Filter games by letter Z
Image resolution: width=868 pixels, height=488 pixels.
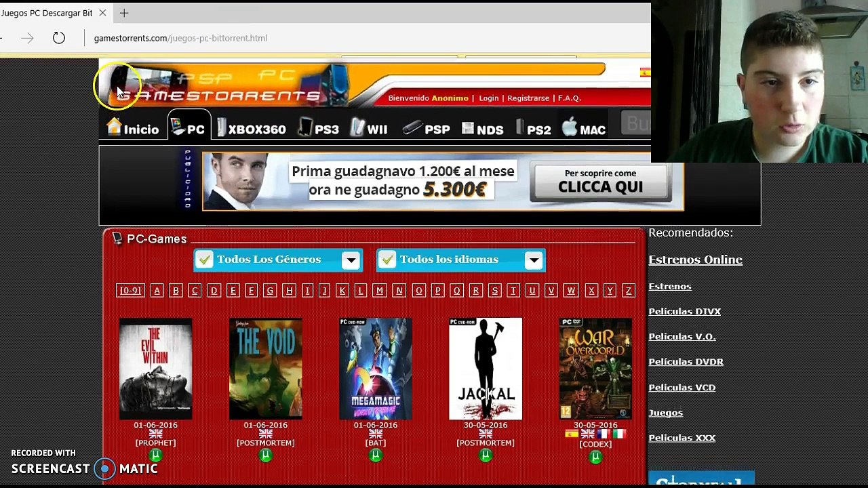629,290
